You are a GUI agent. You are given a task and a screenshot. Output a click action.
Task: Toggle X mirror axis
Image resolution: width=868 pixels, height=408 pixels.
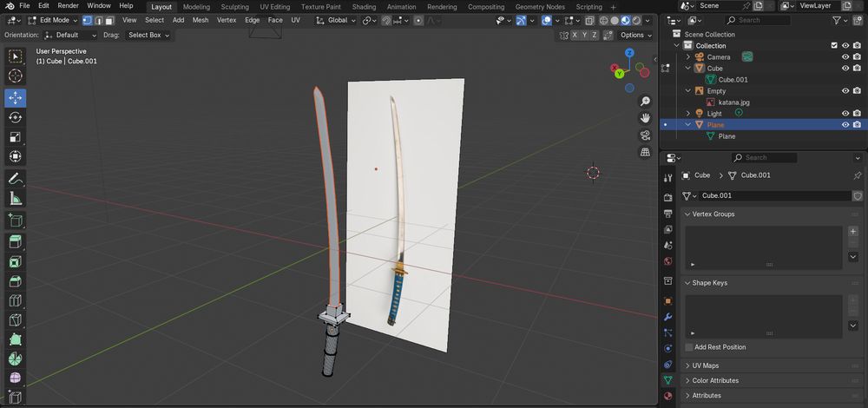point(575,35)
